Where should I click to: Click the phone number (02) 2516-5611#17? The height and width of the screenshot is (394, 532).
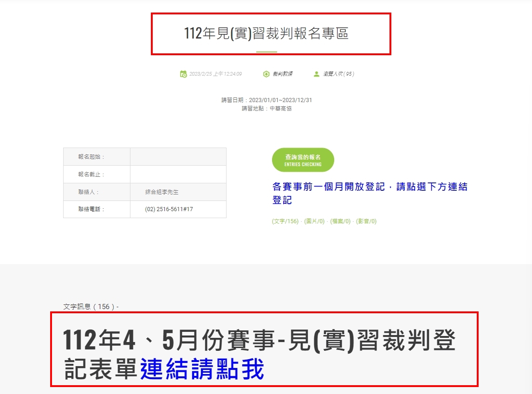(169, 209)
